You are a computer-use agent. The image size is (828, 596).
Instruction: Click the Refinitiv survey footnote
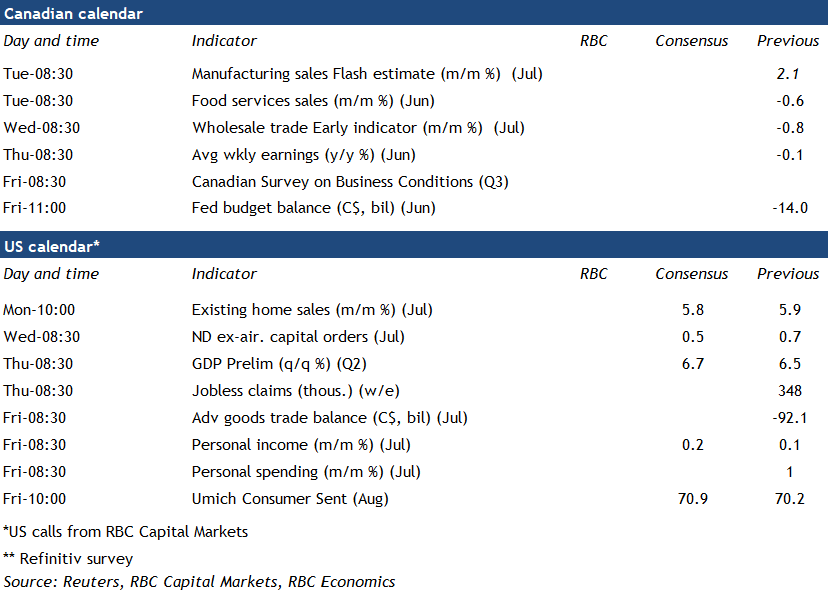[68, 559]
